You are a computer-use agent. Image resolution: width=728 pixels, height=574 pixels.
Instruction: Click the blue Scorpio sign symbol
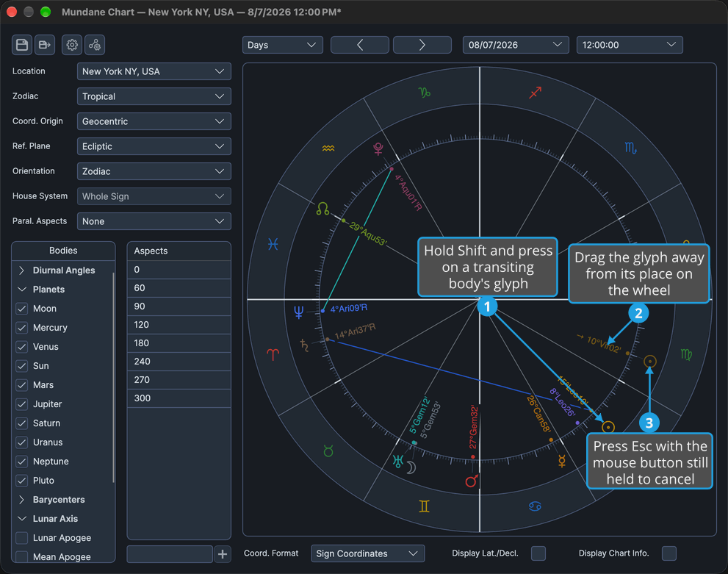point(630,148)
